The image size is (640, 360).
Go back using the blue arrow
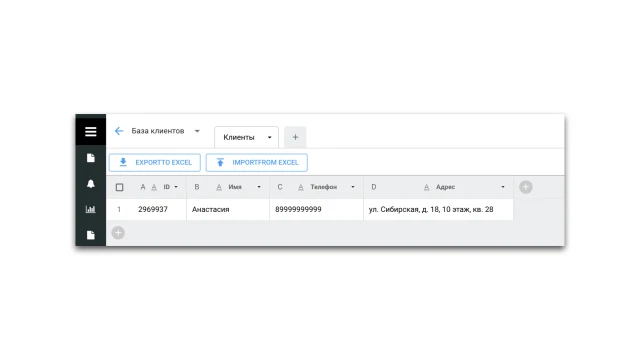[x=119, y=131]
